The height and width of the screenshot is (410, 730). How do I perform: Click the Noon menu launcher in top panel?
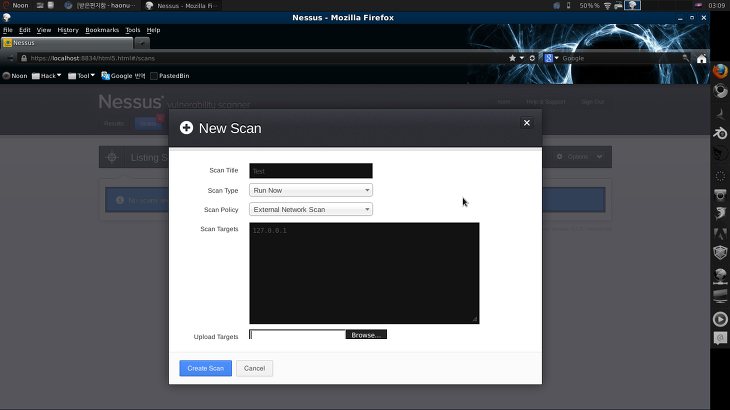15,6
